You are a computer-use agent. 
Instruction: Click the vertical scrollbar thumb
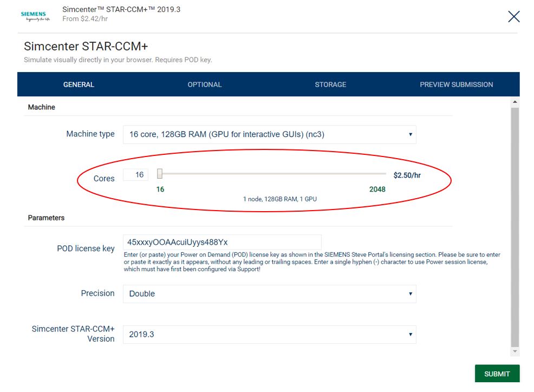(515, 227)
